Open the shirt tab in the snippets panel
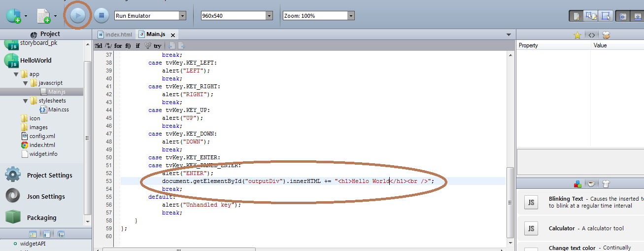 pyautogui.click(x=606, y=184)
